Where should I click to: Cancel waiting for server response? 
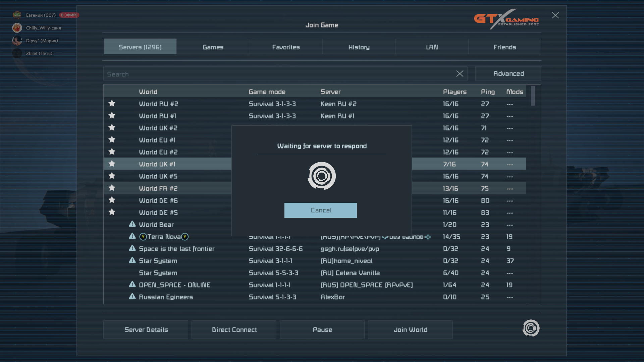click(x=321, y=210)
